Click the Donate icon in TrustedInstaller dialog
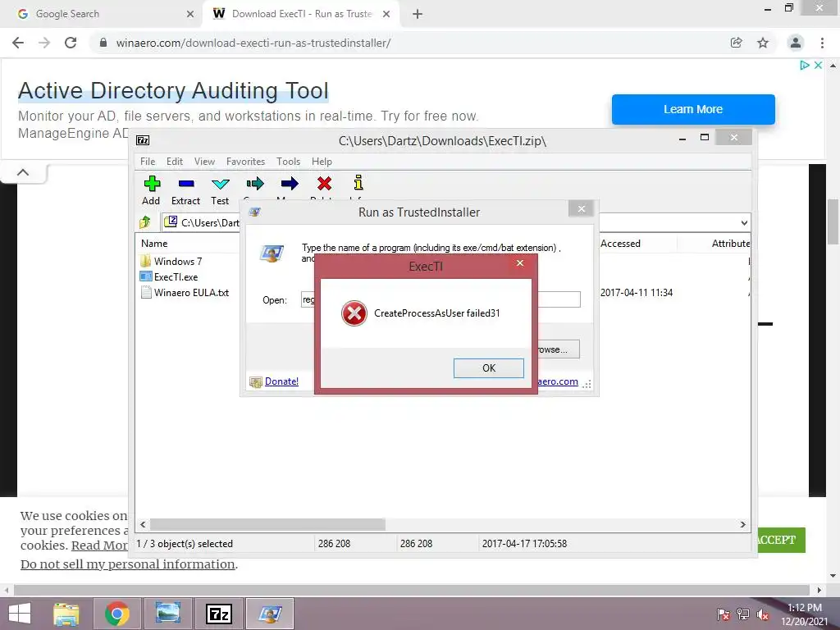 (256, 382)
